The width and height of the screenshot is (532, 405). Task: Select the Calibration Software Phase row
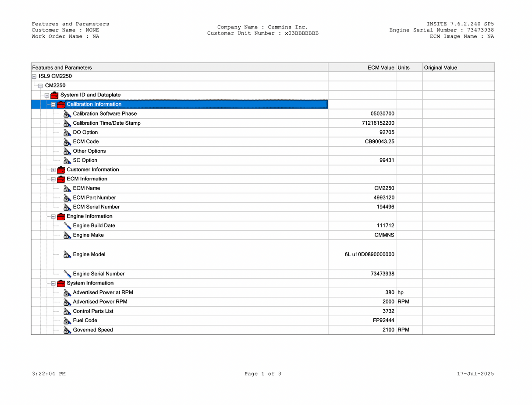pyautogui.click(x=105, y=114)
